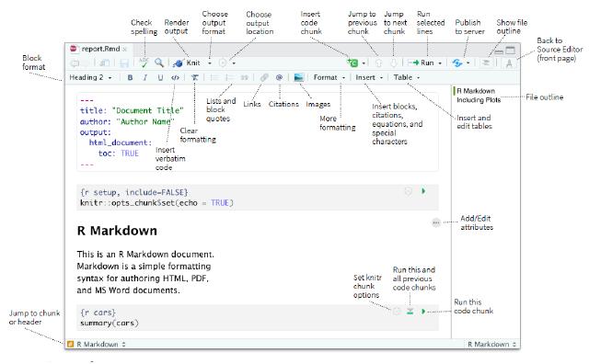Click the output options gear icon

pos(223,63)
